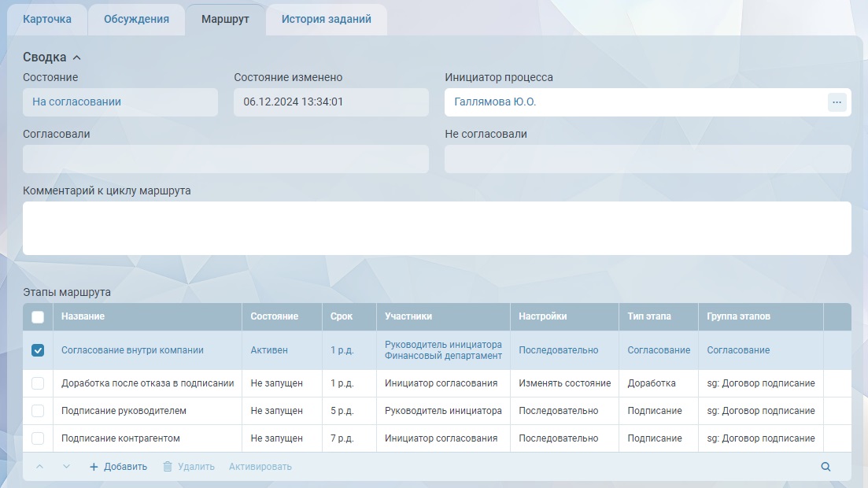Click the Добавить plus button
868x488 pixels.
coord(118,467)
